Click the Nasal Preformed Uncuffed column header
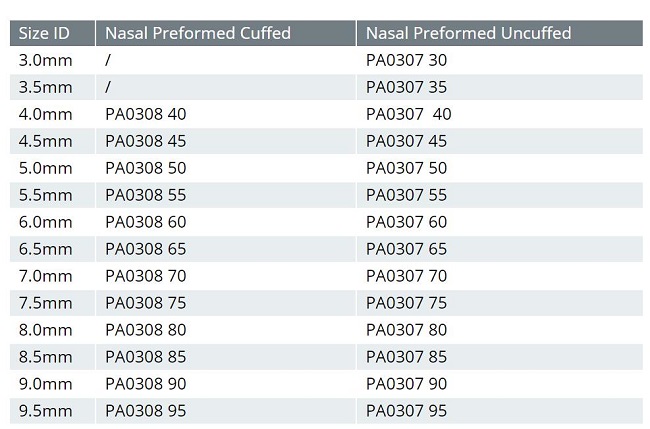 [469, 33]
